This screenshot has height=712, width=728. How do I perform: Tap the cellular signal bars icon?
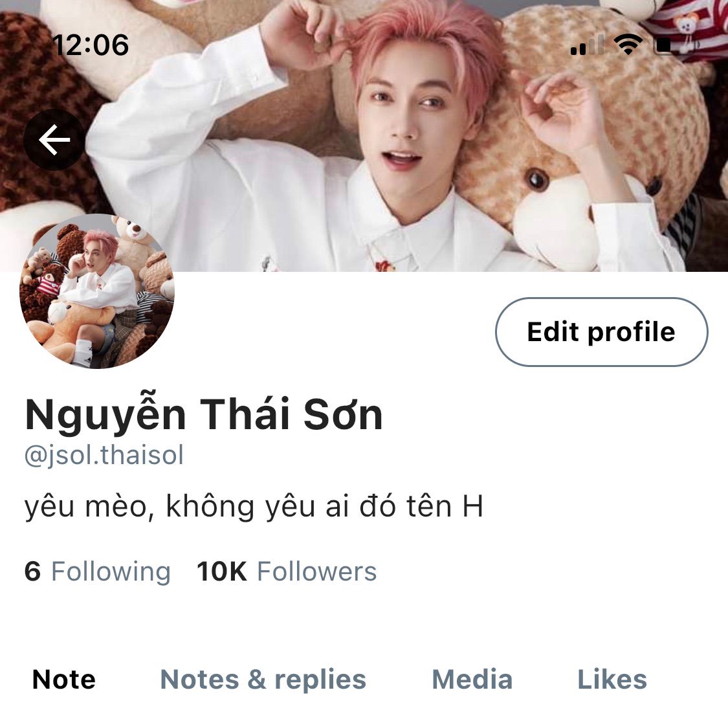588,45
